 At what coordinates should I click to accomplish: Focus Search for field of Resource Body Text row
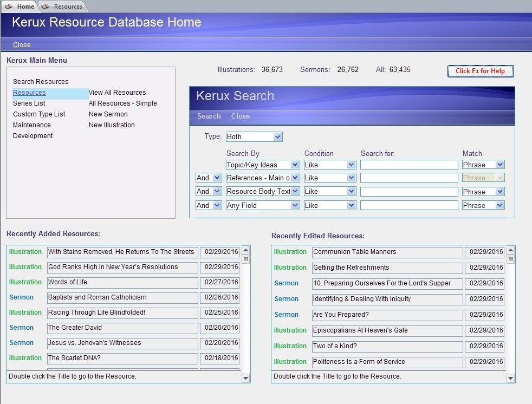(x=409, y=191)
